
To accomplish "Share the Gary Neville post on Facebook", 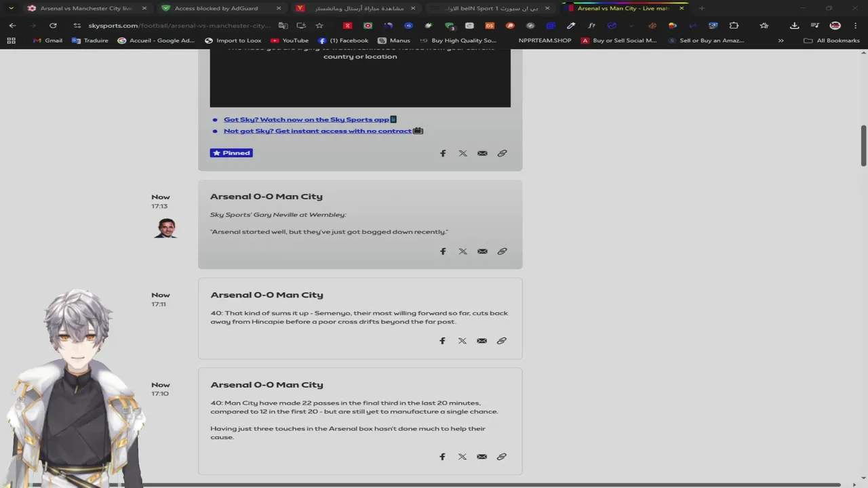I will [x=443, y=251].
